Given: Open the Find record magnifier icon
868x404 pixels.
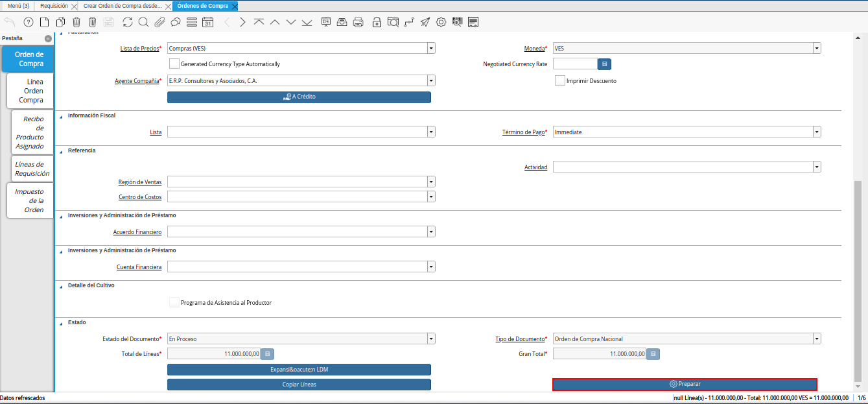Looking at the screenshot, I should coord(143,22).
